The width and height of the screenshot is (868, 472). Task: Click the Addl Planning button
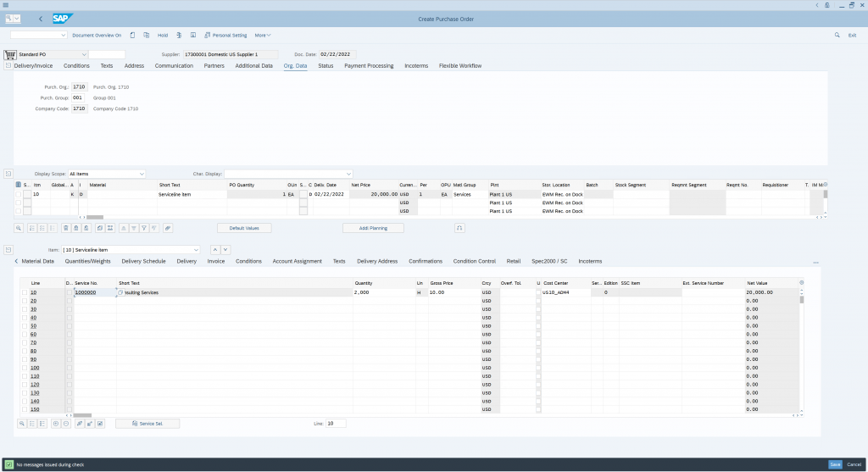(x=373, y=228)
